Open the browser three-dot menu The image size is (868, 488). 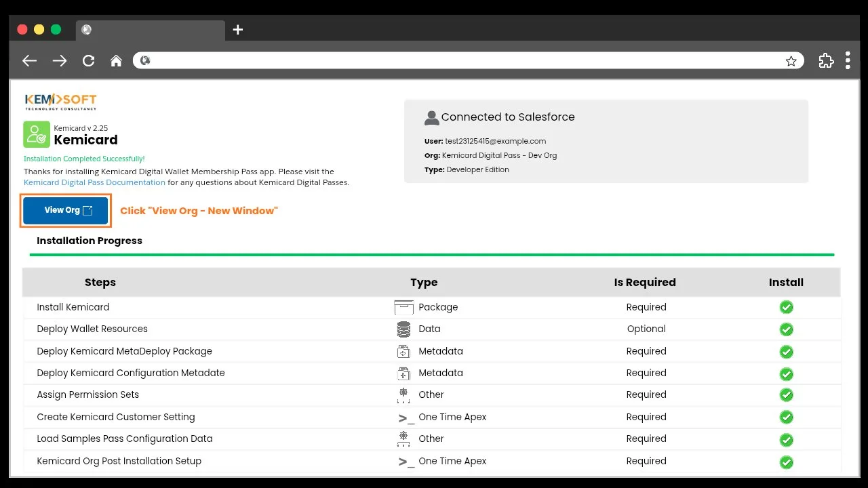tap(848, 60)
